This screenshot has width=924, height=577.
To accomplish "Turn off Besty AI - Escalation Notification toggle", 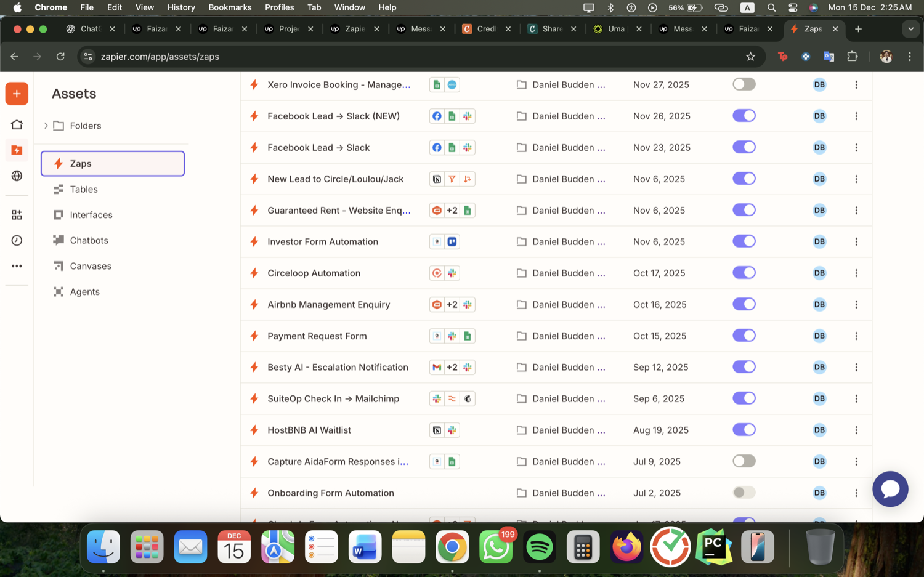I will (x=744, y=367).
